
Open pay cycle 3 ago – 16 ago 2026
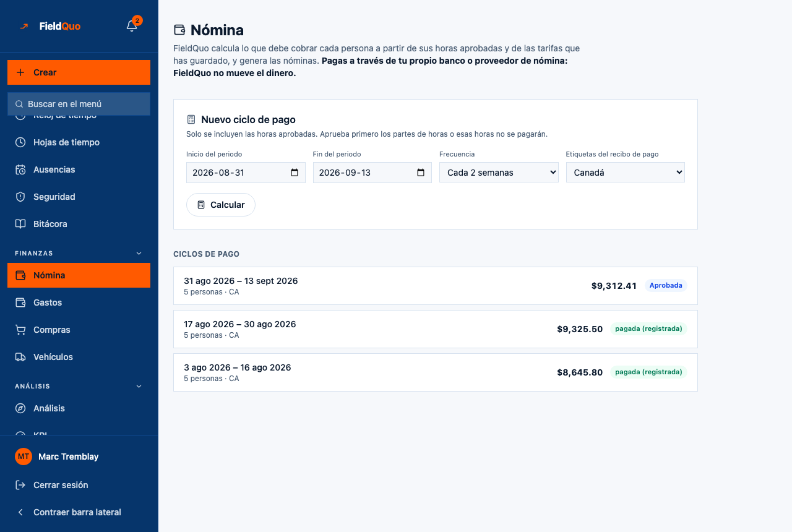(436, 372)
